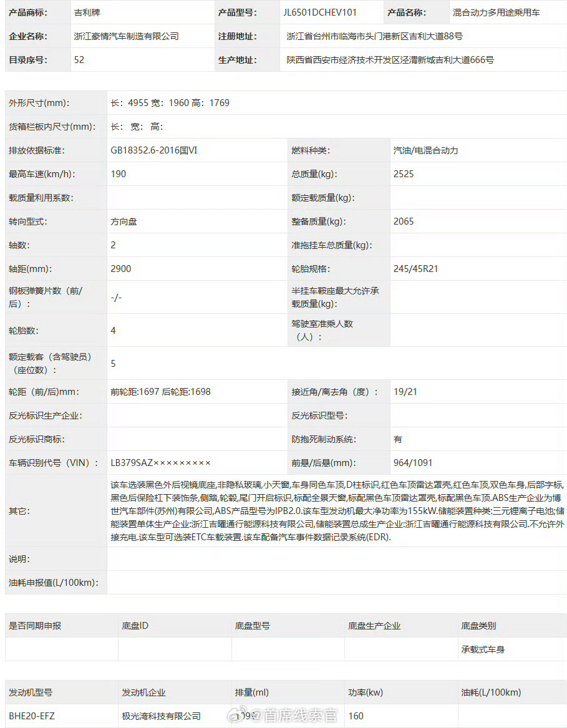Select production address 陕西省西安市经济技术开发区泾渭新城吉利大道666号

(x=390, y=60)
